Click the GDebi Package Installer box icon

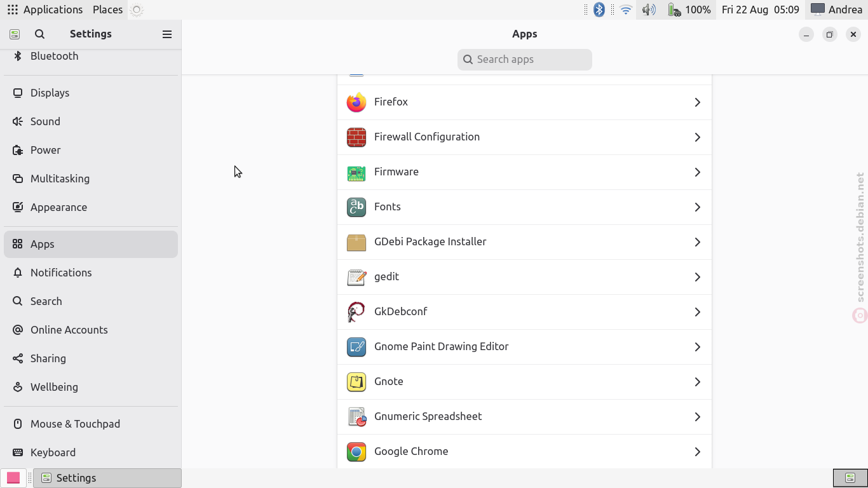pos(356,242)
